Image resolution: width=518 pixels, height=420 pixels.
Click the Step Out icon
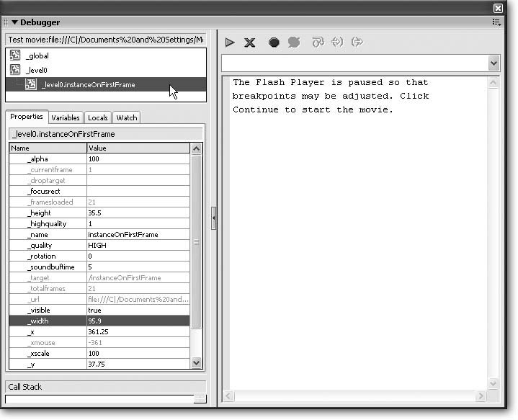[x=356, y=43]
